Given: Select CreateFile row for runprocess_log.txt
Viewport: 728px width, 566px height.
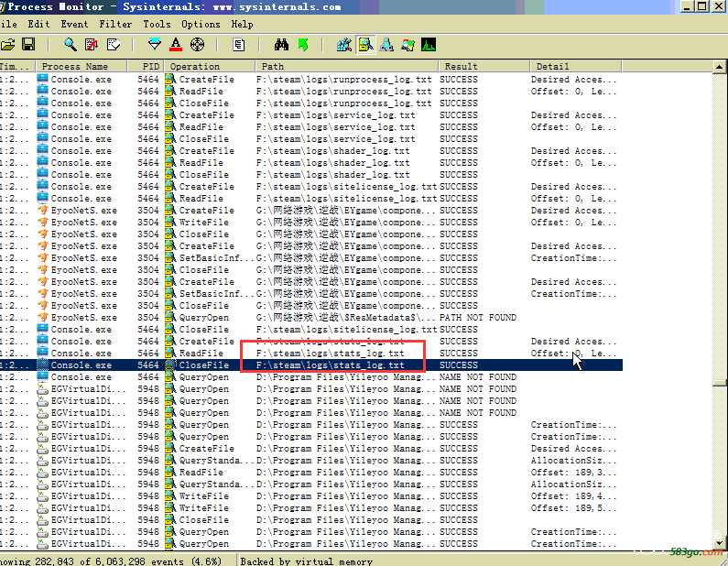Looking at the screenshot, I should (311, 80).
